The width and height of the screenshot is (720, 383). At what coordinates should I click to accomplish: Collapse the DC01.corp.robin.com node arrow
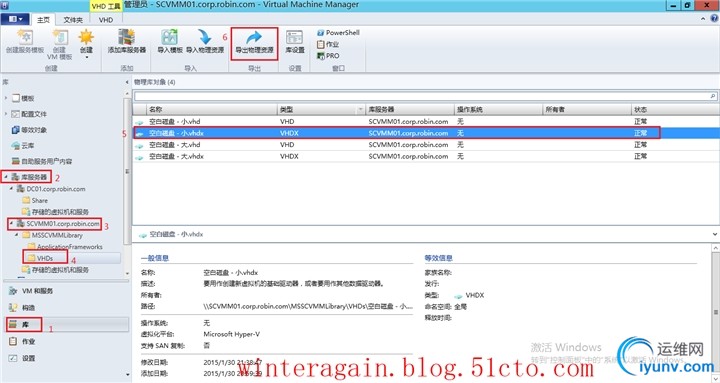click(x=11, y=188)
